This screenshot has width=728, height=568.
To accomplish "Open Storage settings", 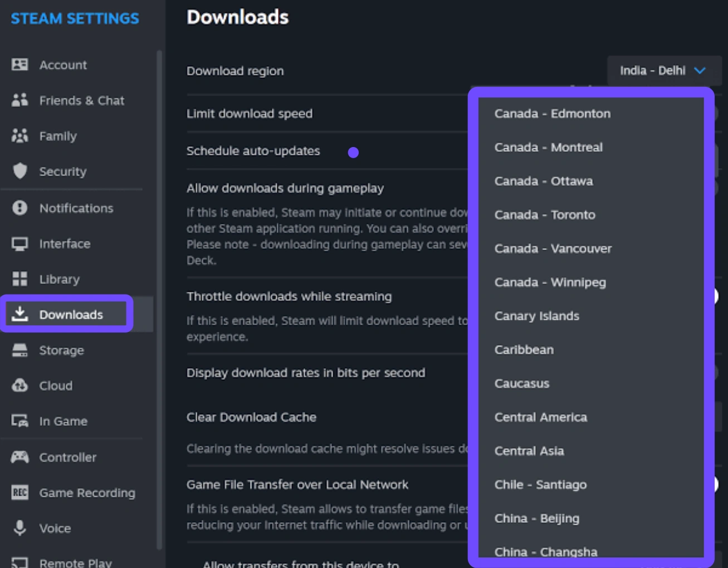I will click(x=61, y=351).
